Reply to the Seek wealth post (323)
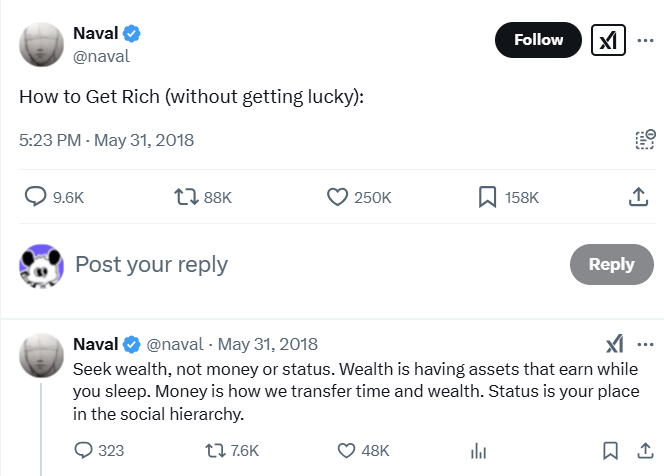The image size is (664, 476). click(83, 450)
